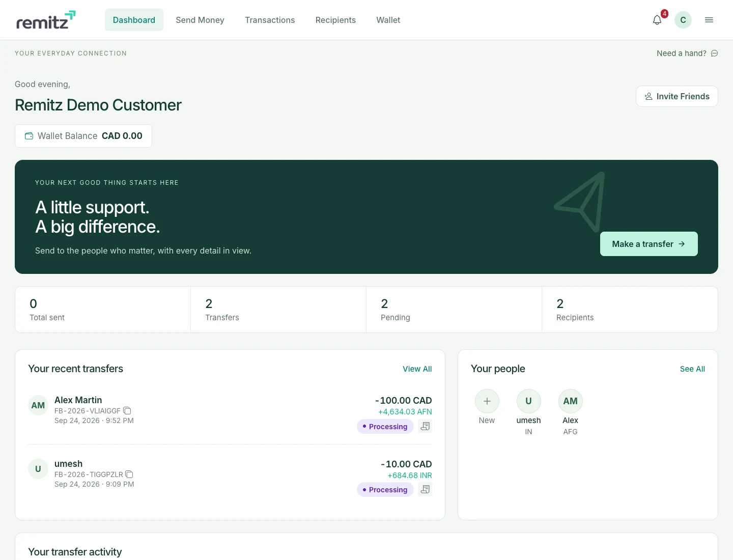
Task: Click the U avatar in recent transfers
Action: tap(38, 469)
